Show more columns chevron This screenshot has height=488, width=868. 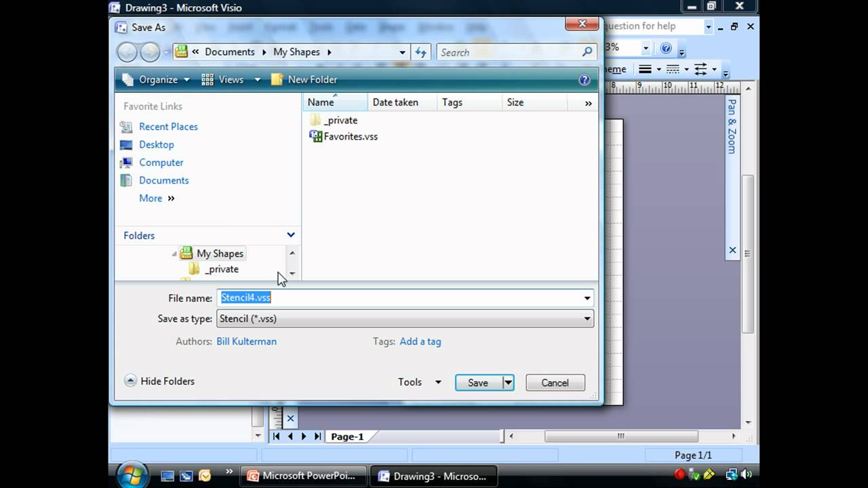[x=588, y=103]
